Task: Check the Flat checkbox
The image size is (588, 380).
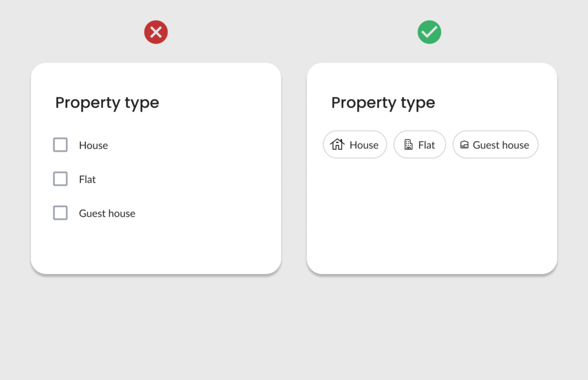Action: pyautogui.click(x=60, y=179)
